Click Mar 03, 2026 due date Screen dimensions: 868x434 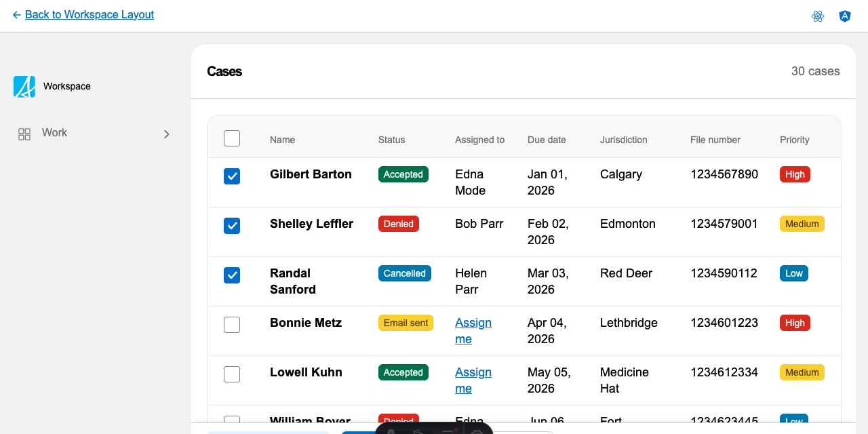pos(548,281)
